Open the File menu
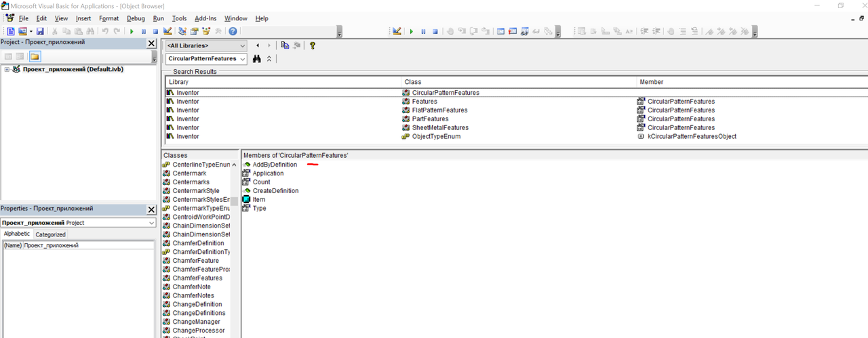 coord(23,18)
